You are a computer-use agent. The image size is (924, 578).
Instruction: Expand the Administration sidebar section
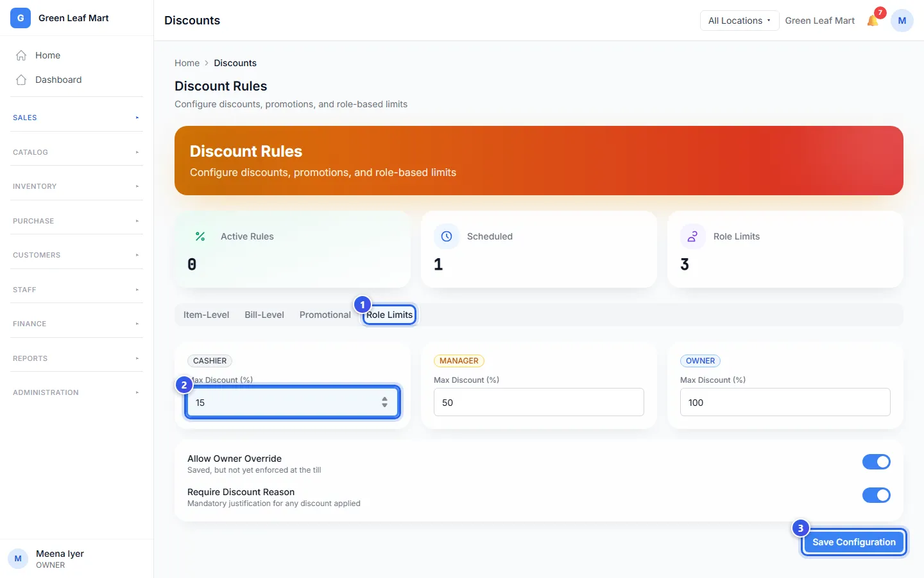point(76,392)
